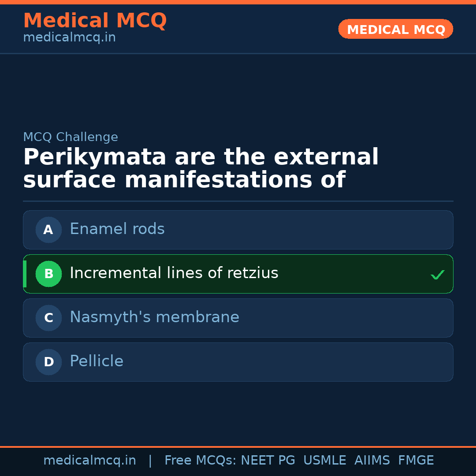The height and width of the screenshot is (476, 476).
Task: Click "USMLE" in the footer
Action: click(x=324, y=461)
